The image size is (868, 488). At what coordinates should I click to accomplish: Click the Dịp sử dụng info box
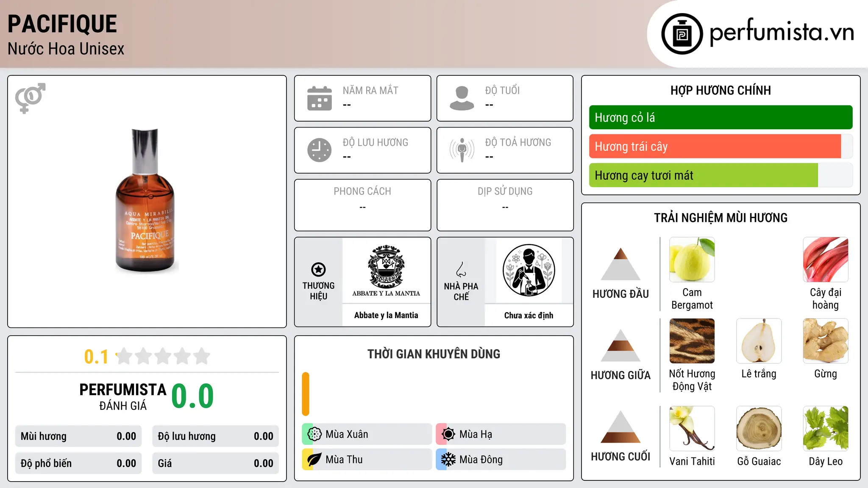coord(505,205)
